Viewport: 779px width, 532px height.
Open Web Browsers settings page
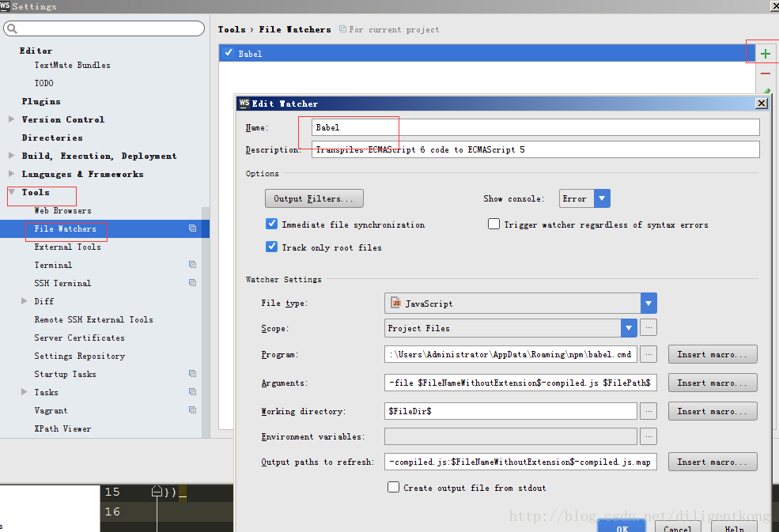point(62,210)
